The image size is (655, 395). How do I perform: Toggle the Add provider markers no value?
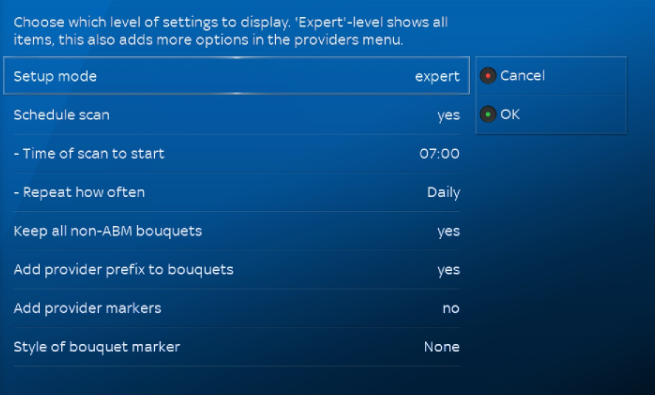click(x=451, y=309)
